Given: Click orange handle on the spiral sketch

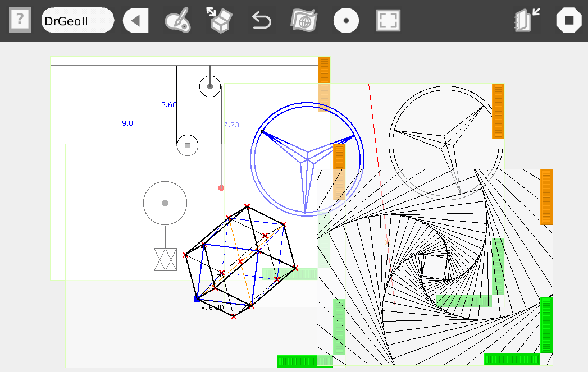Looking at the screenshot, I should click(x=546, y=197).
